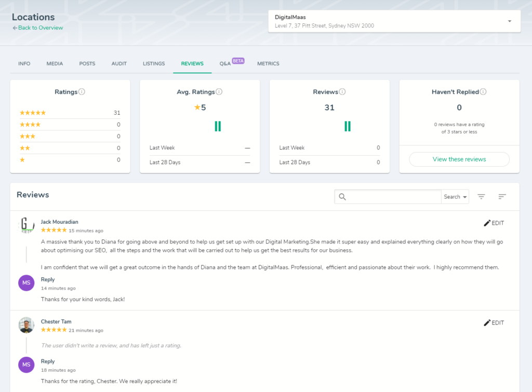
Task: Open the AUDIT tab
Action: tap(119, 64)
